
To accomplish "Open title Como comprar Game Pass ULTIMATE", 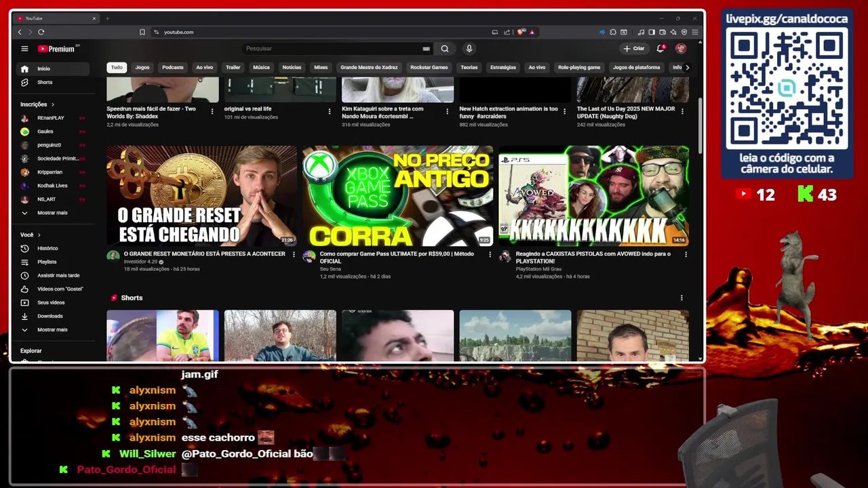I will click(x=397, y=258).
